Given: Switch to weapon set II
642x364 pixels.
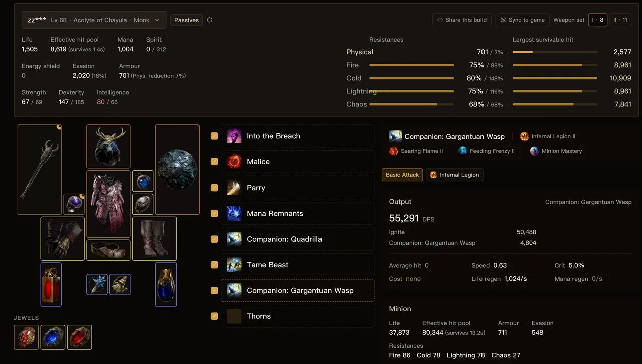Looking at the screenshot, I should 620,20.
